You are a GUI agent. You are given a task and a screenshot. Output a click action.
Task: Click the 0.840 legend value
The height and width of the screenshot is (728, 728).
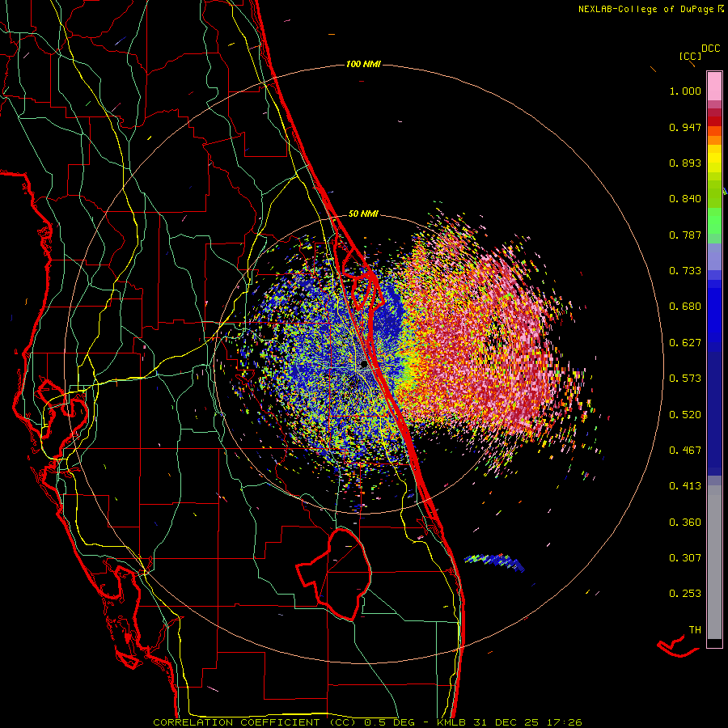point(685,199)
